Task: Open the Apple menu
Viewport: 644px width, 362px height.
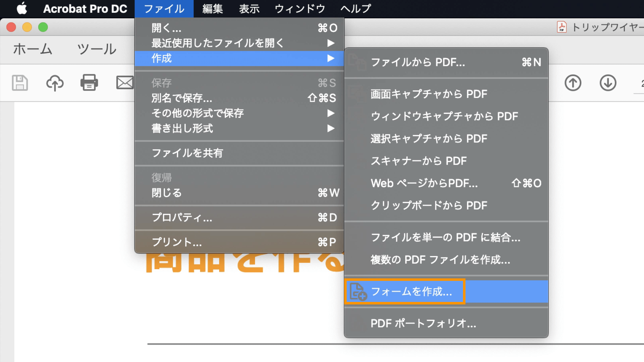Action: coord(22,8)
